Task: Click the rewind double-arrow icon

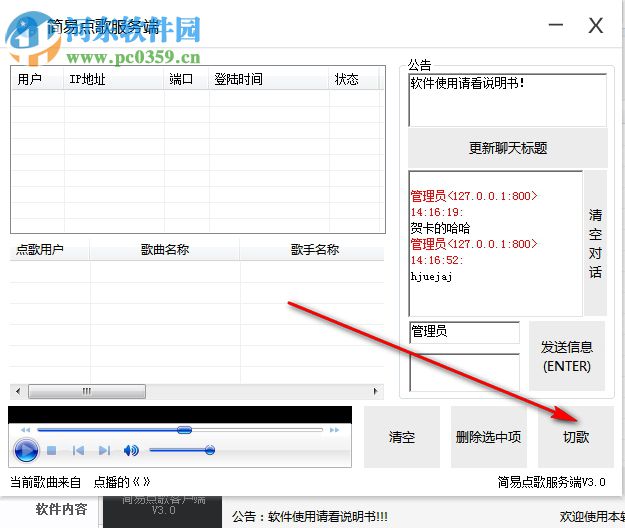Action: tap(26, 430)
